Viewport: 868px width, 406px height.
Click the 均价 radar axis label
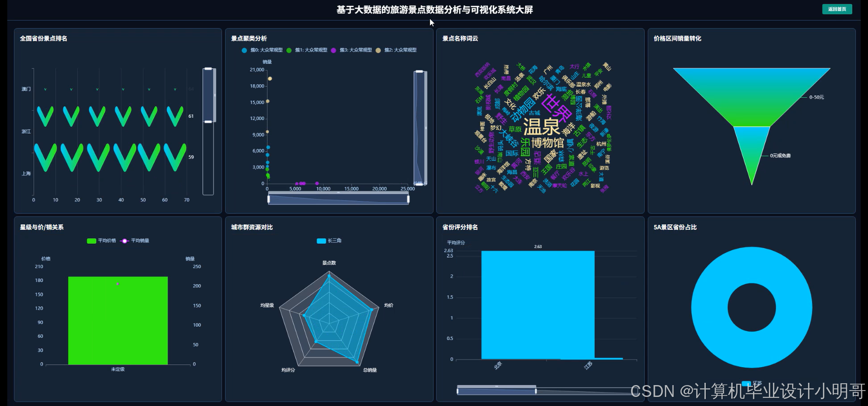[x=389, y=305]
